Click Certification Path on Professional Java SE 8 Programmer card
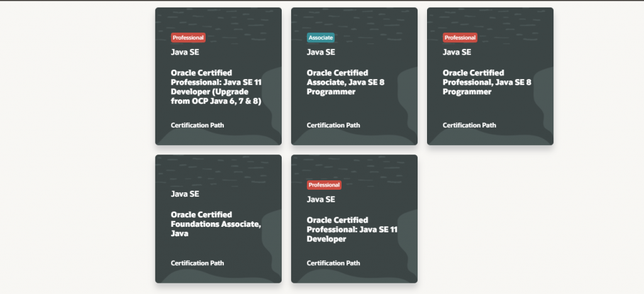Screen dimensions: 644x294 click(469, 125)
